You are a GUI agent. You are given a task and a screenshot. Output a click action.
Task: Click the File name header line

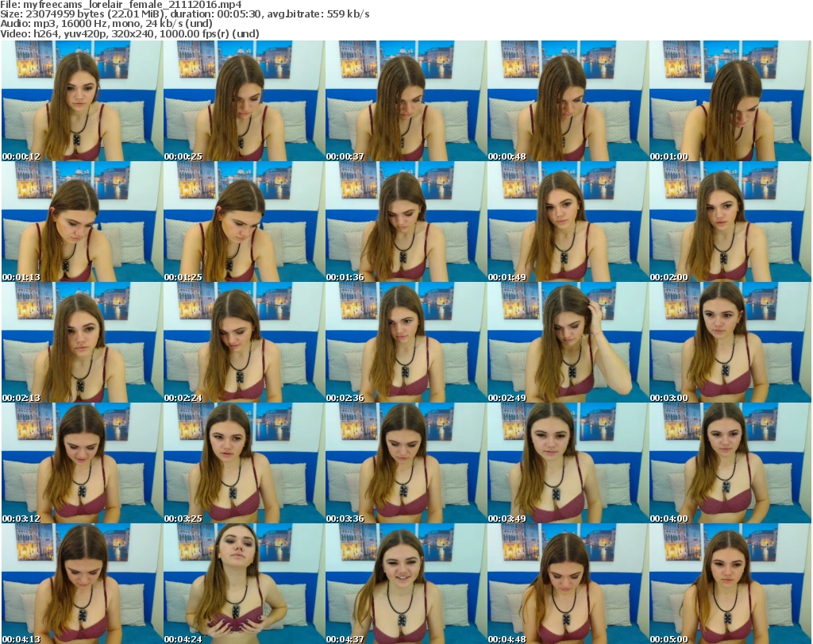(121, 5)
